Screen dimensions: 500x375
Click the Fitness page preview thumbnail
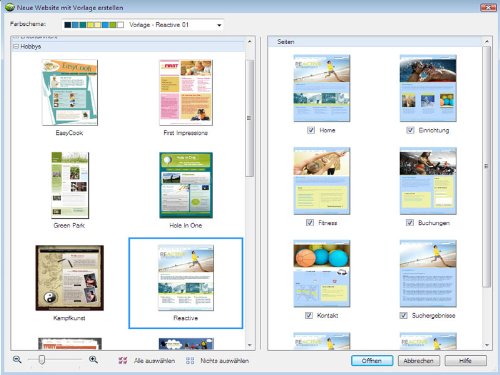click(x=322, y=181)
